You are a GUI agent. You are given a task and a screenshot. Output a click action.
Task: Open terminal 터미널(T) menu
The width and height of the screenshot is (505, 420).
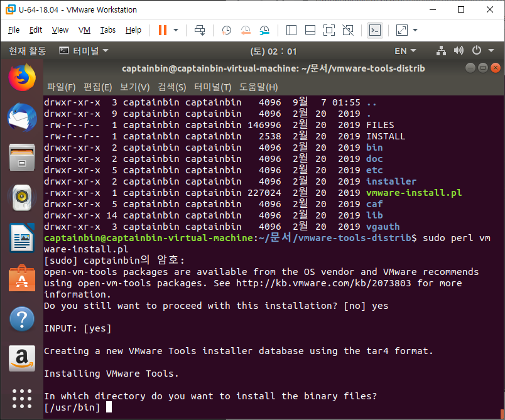(x=212, y=87)
